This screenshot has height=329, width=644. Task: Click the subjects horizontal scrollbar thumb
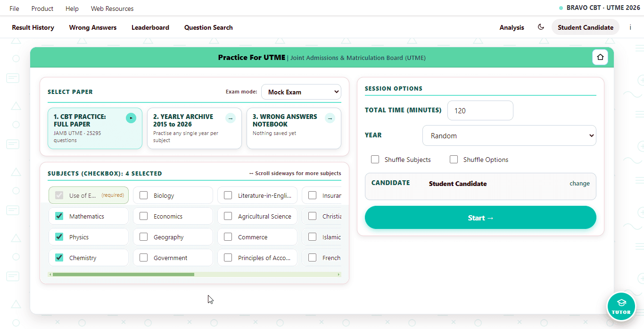click(x=124, y=274)
